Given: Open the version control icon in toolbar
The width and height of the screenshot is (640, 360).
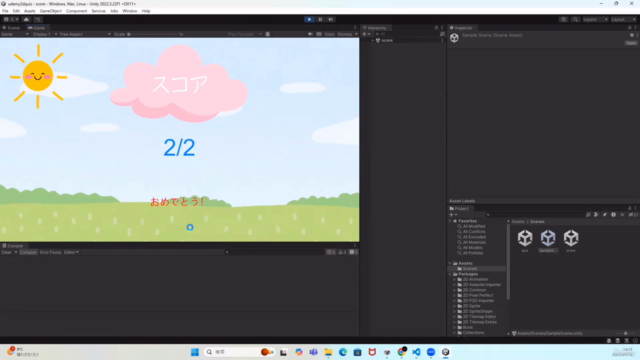Looking at the screenshot, I should [x=38, y=19].
